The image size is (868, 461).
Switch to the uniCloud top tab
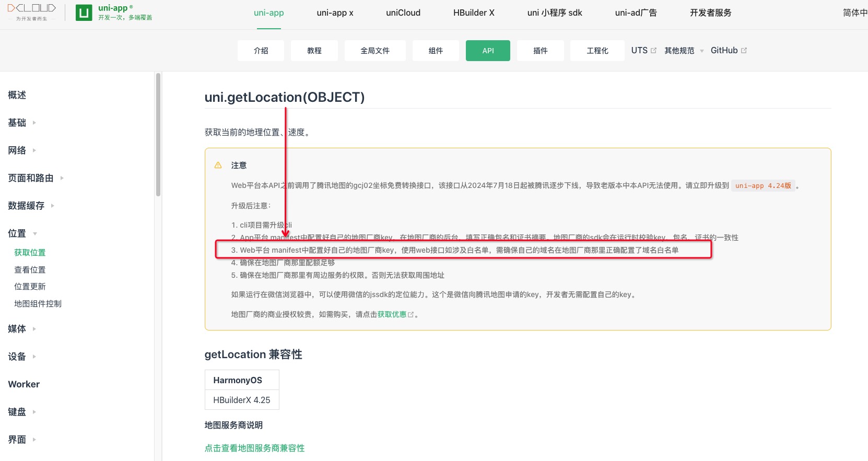click(403, 13)
